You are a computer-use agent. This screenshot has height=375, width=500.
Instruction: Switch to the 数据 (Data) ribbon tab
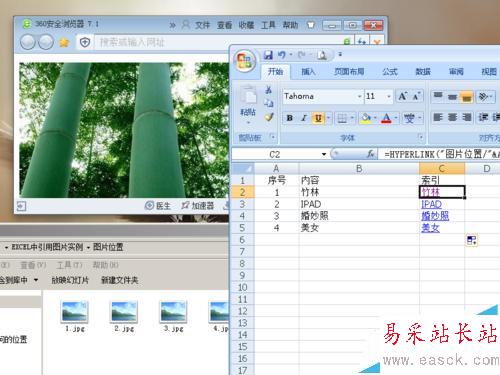[x=423, y=71]
